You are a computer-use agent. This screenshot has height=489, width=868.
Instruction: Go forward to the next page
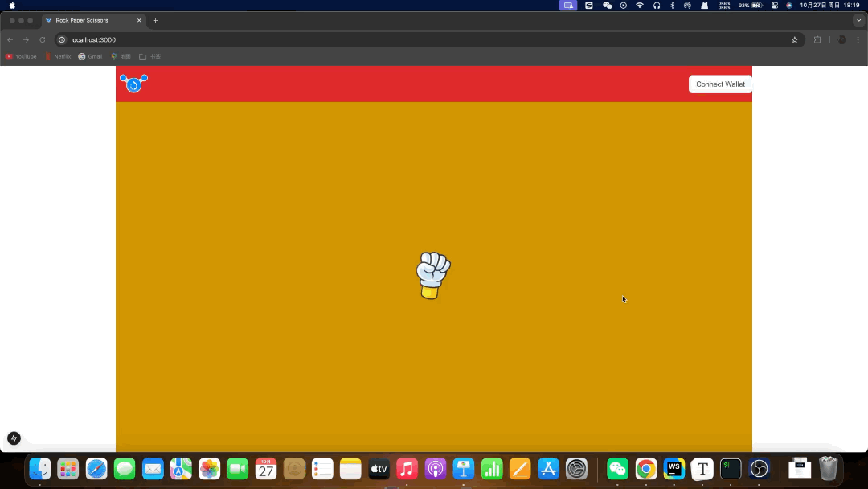click(x=26, y=40)
